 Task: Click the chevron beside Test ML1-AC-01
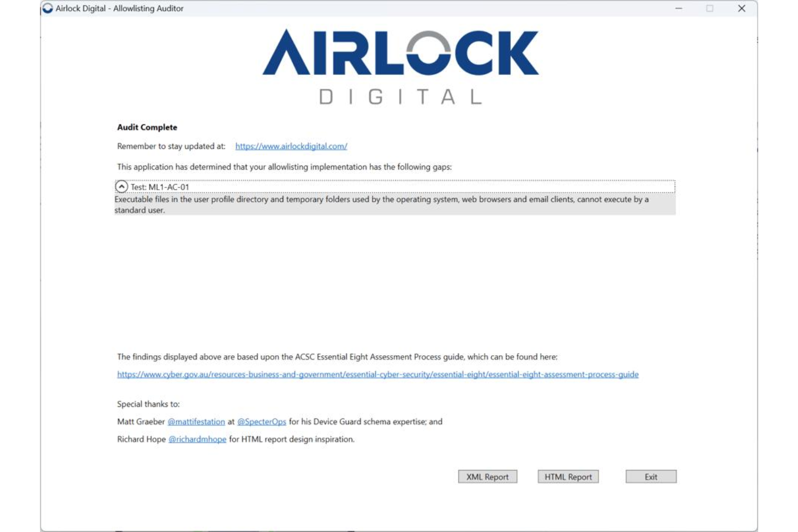[x=122, y=186]
